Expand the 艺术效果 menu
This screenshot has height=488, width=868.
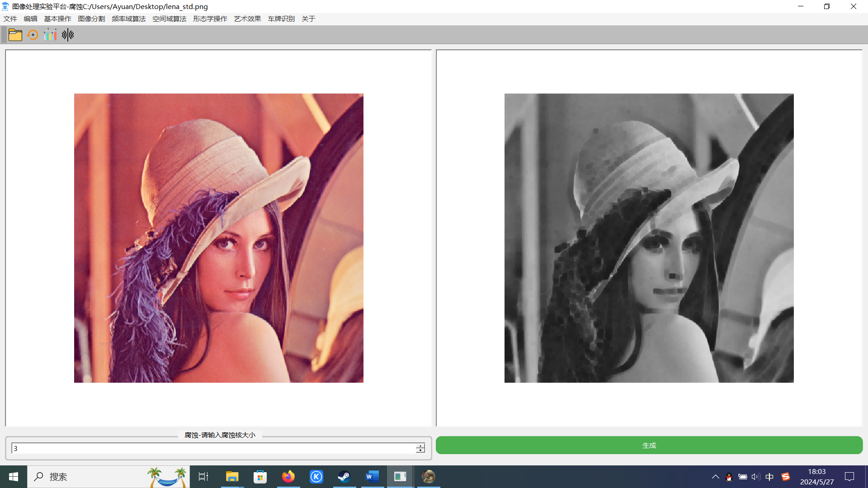point(247,19)
